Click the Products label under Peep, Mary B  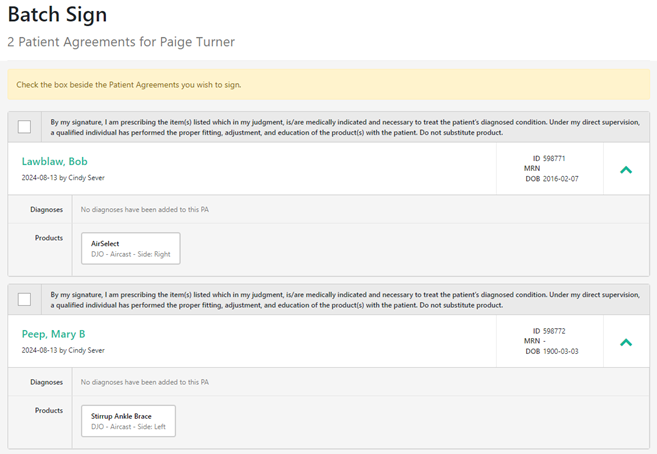48,410
